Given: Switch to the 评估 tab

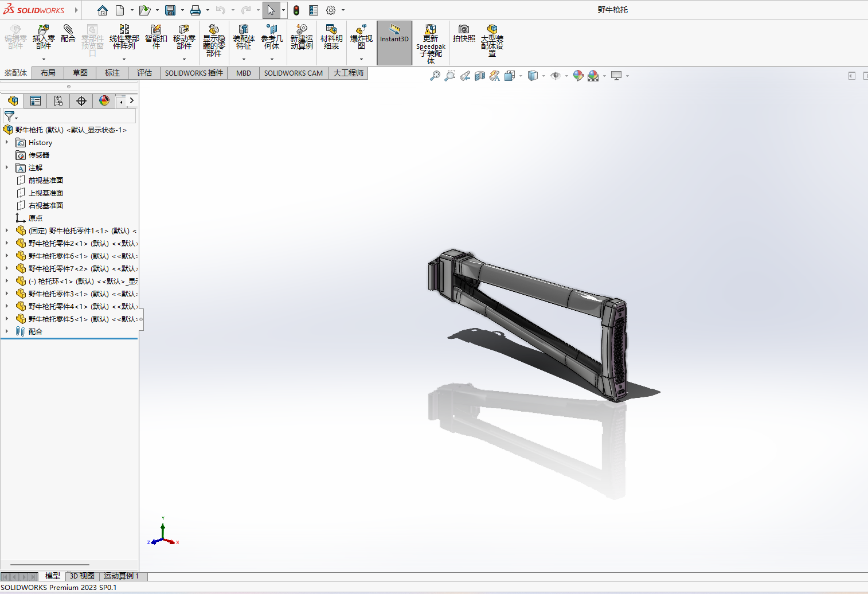Looking at the screenshot, I should pyautogui.click(x=144, y=73).
